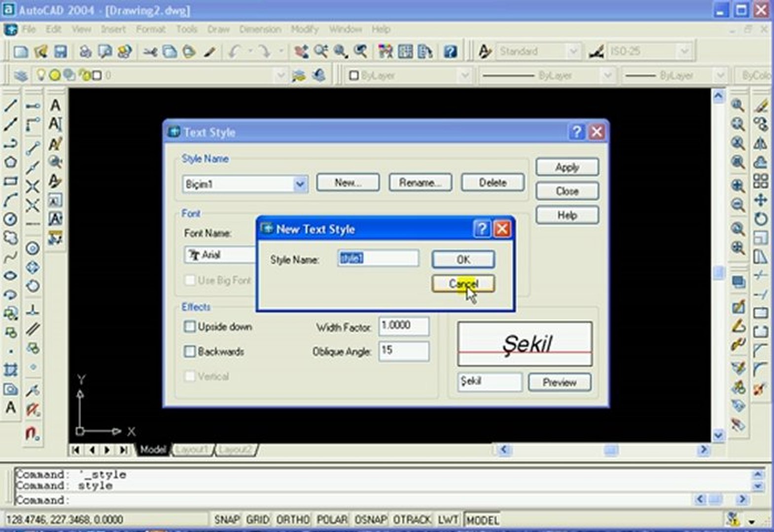Toggle OSNAP in the status bar

click(x=371, y=520)
